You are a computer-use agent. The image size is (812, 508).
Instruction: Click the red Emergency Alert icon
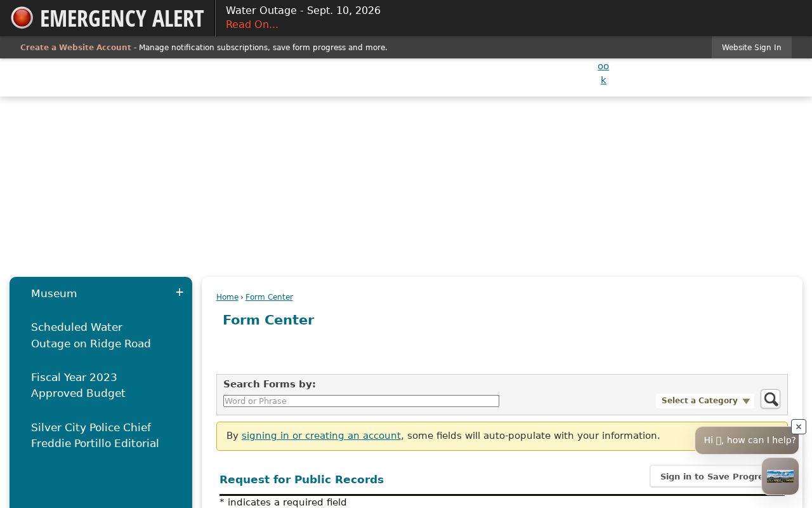[x=22, y=18]
